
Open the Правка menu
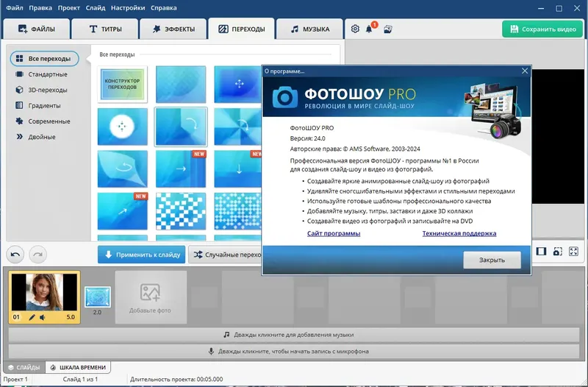coord(40,8)
